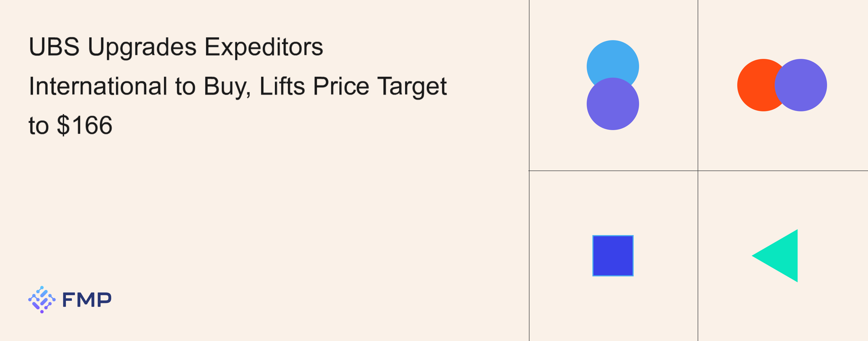Click the word "Lifts" in the headline
This screenshot has height=341, width=868.
282,86
